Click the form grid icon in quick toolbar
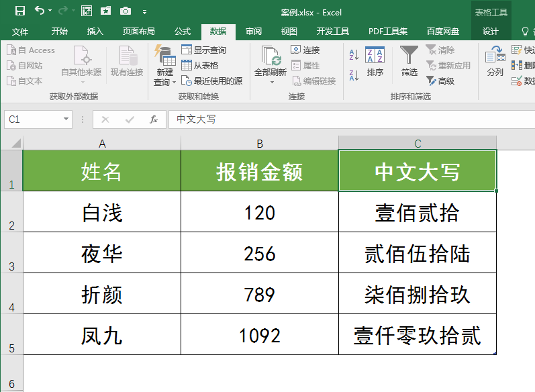Image resolution: width=535 pixels, height=392 pixels. click(87, 11)
